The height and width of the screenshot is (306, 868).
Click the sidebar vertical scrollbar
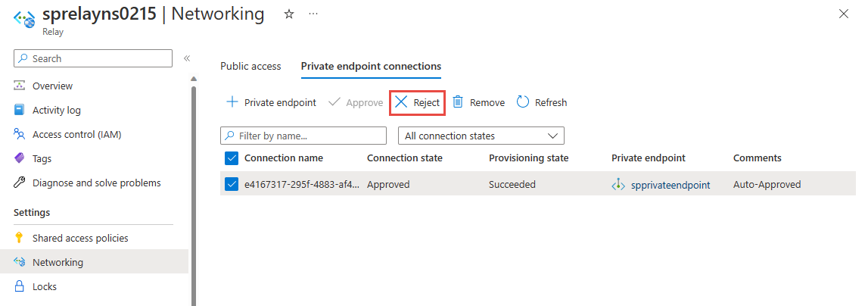(x=194, y=189)
